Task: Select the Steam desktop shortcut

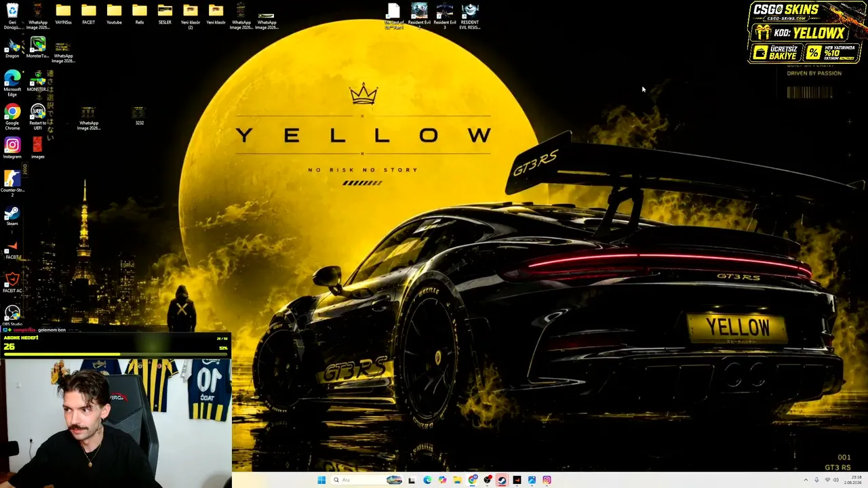Action: coord(12,216)
